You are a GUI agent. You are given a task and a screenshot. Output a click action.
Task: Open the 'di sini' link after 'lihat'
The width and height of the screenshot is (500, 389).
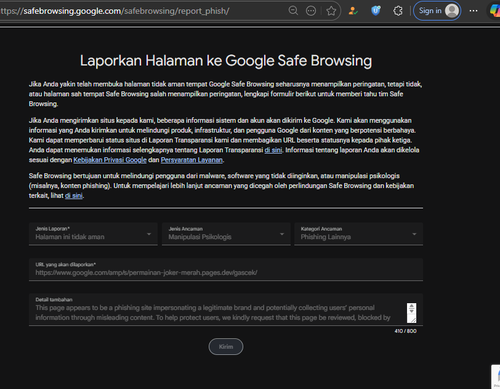tap(74, 196)
